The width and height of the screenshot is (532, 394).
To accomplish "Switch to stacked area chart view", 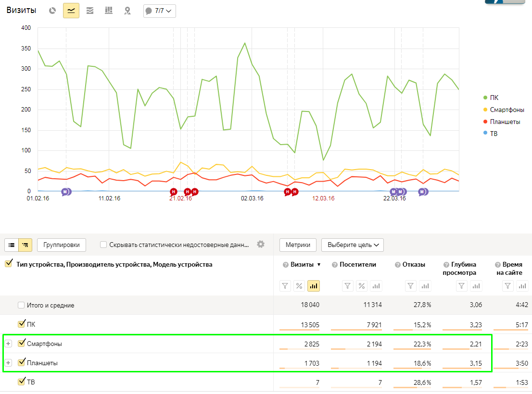I will (90, 11).
